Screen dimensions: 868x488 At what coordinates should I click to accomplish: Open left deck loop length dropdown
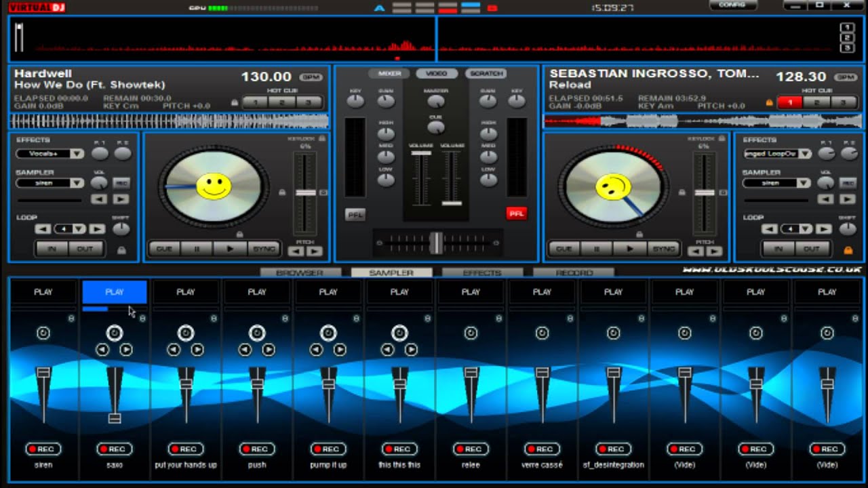[x=79, y=229]
